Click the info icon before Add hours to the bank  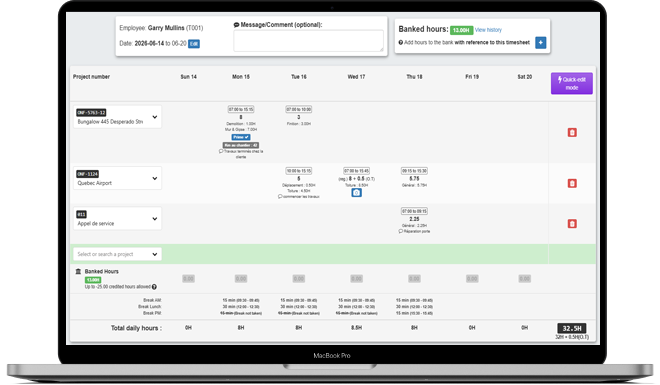pyautogui.click(x=401, y=42)
